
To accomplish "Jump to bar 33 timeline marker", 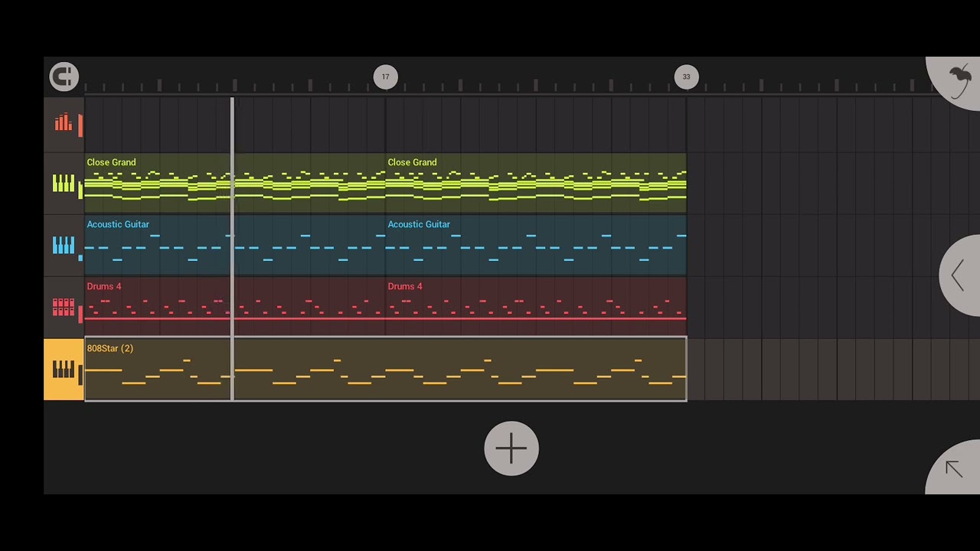I will (x=686, y=77).
